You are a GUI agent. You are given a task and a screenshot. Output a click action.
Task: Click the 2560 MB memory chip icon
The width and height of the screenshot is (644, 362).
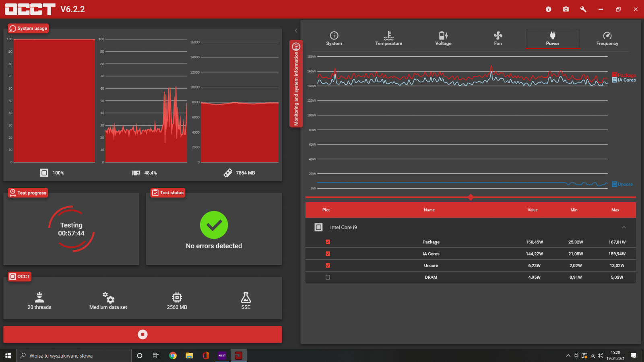tap(177, 297)
